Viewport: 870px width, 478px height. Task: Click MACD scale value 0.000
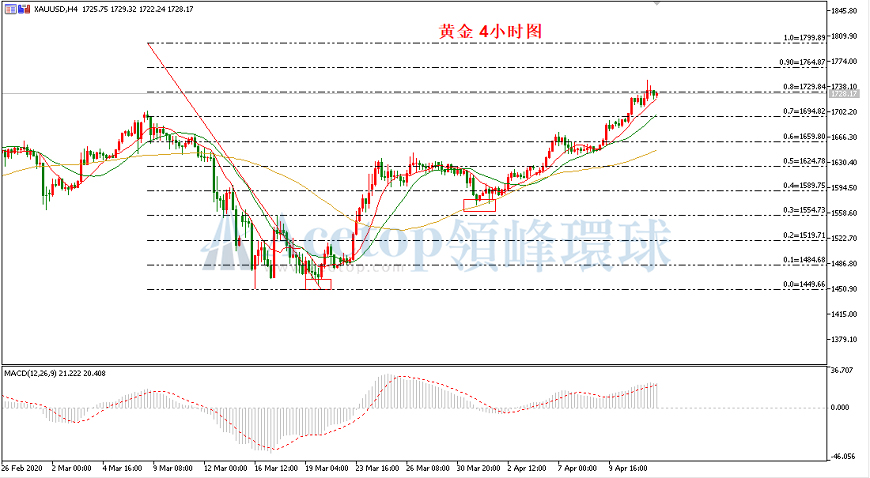(x=840, y=407)
